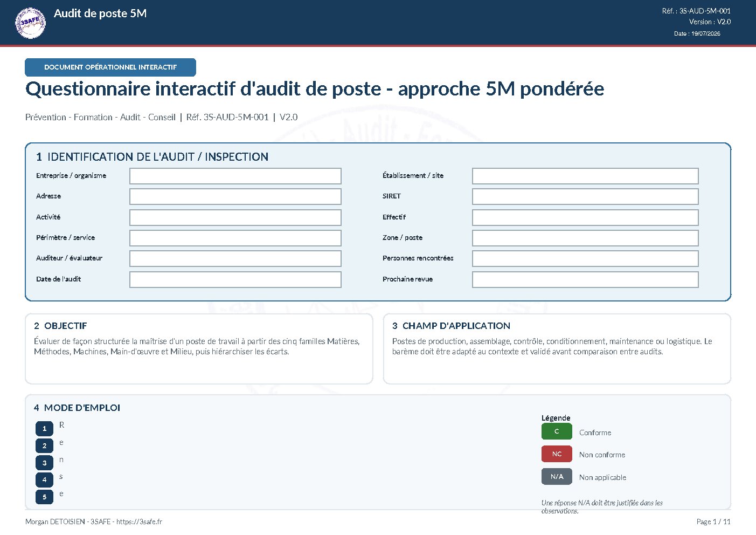Click 'Date : 19/07/2026' in header
Image resolution: width=756 pixels, height=535 pixels.
click(x=697, y=33)
